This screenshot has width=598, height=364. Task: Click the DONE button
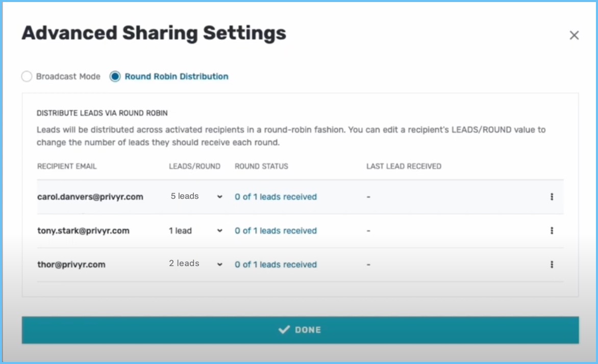299,329
